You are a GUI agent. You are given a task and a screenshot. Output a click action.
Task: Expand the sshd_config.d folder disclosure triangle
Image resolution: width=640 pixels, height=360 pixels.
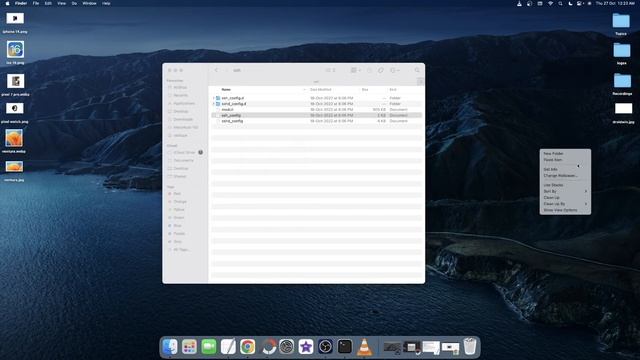click(x=213, y=104)
